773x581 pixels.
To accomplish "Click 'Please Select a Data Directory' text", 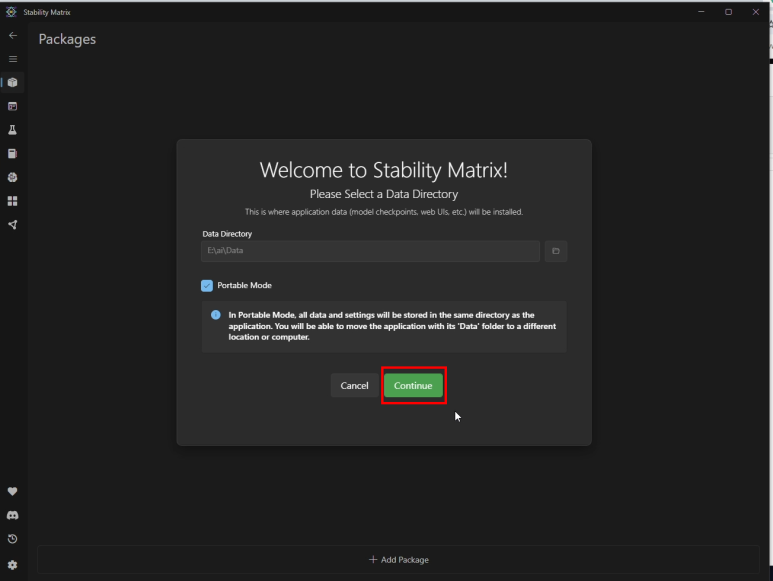I will click(384, 194).
